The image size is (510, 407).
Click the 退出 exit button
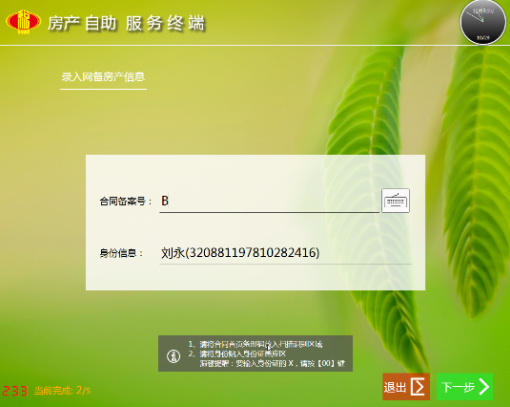(x=406, y=387)
